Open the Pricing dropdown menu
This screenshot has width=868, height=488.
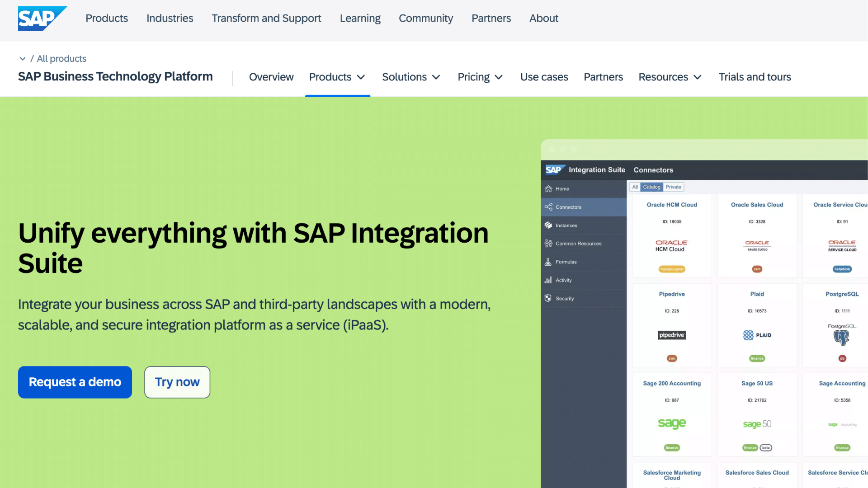click(x=480, y=77)
